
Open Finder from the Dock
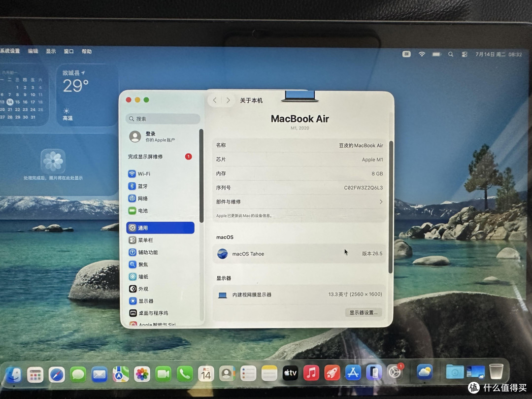[x=14, y=374]
